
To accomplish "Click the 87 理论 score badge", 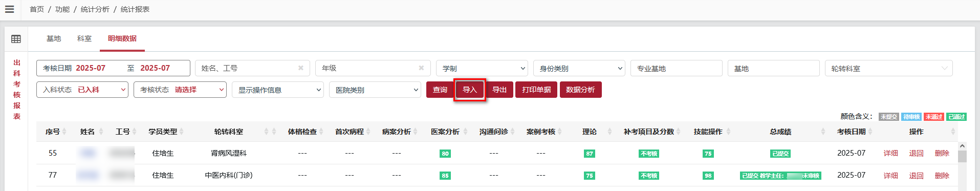I will pyautogui.click(x=590, y=154).
